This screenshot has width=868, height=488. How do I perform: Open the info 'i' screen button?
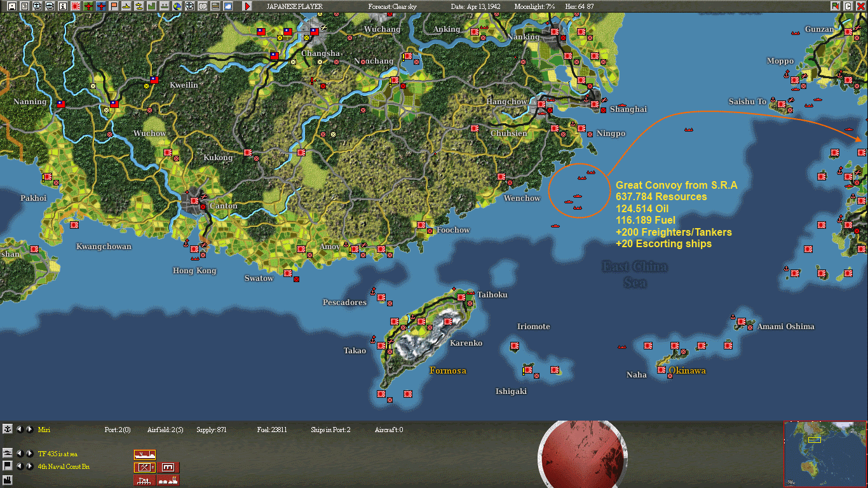pyautogui.click(x=62, y=6)
